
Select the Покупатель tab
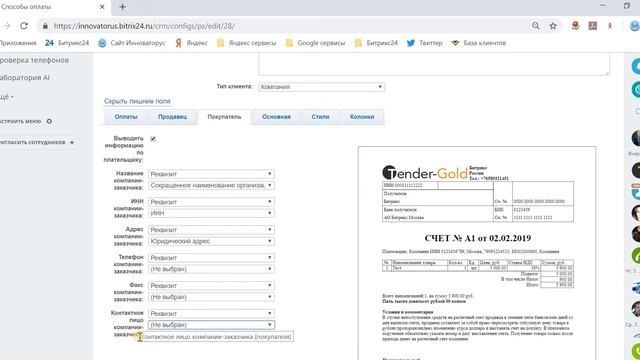point(224,117)
